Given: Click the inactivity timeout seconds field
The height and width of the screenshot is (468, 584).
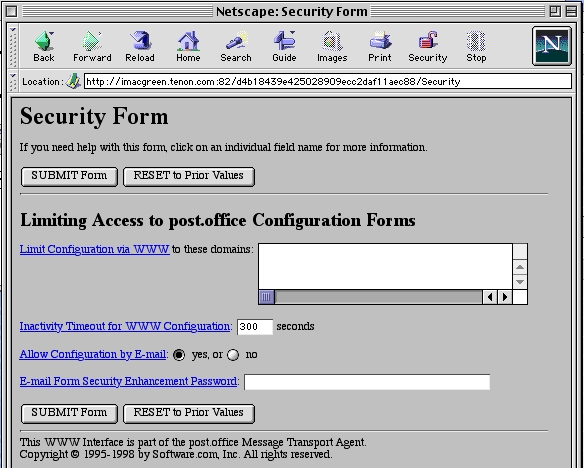Looking at the screenshot, I should pyautogui.click(x=255, y=327).
